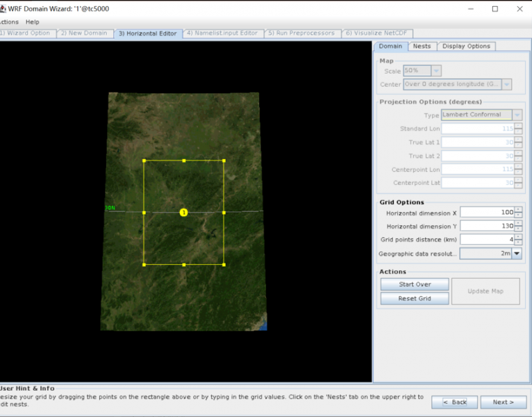Go to Namelist.input Editor wizard tab

click(x=222, y=33)
